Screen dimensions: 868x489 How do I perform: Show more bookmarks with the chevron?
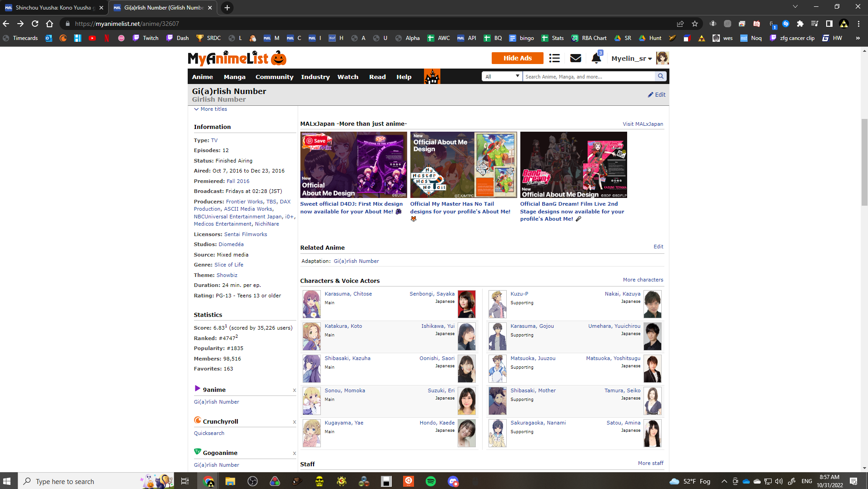pyautogui.click(x=858, y=38)
